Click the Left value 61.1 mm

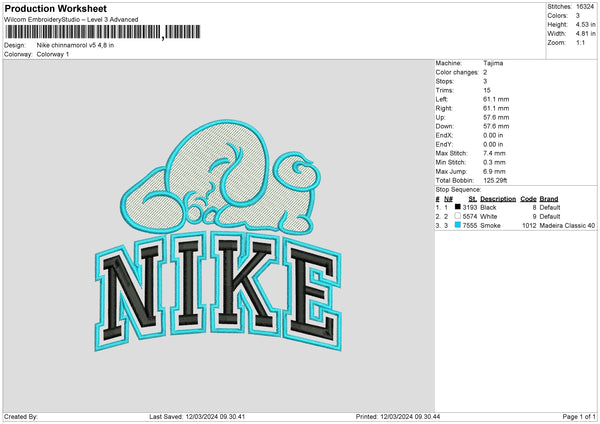pos(496,99)
